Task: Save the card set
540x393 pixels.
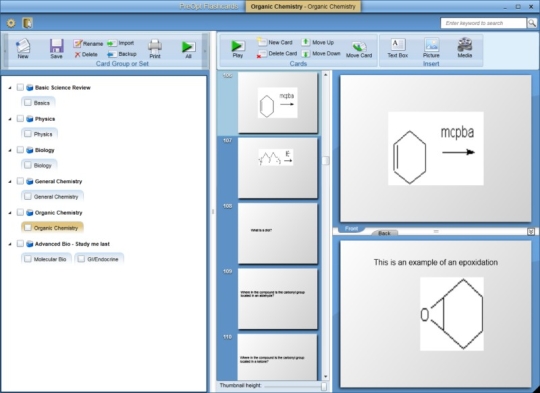Action: point(56,48)
